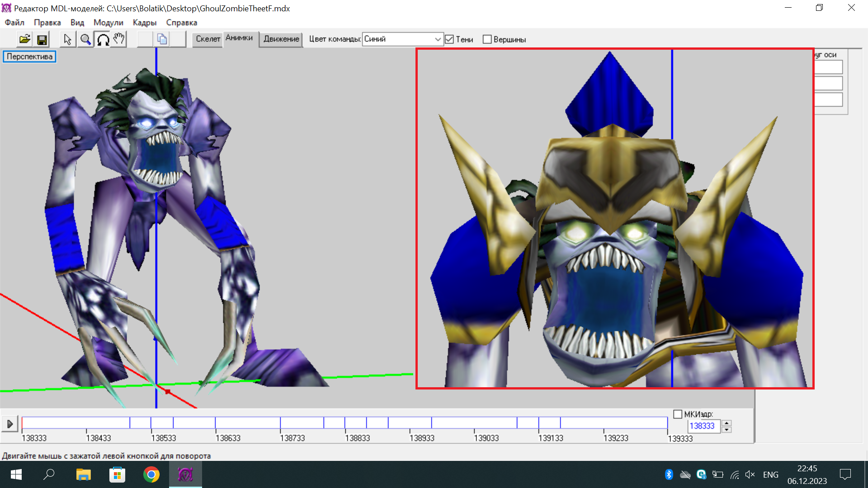Open Windows taskbar search
The height and width of the screenshot is (488, 868).
pyautogui.click(x=49, y=474)
